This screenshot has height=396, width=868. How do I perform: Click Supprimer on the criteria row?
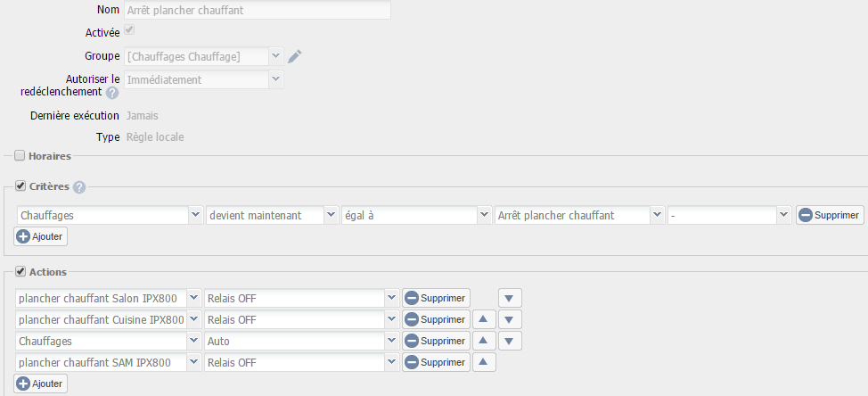(830, 215)
